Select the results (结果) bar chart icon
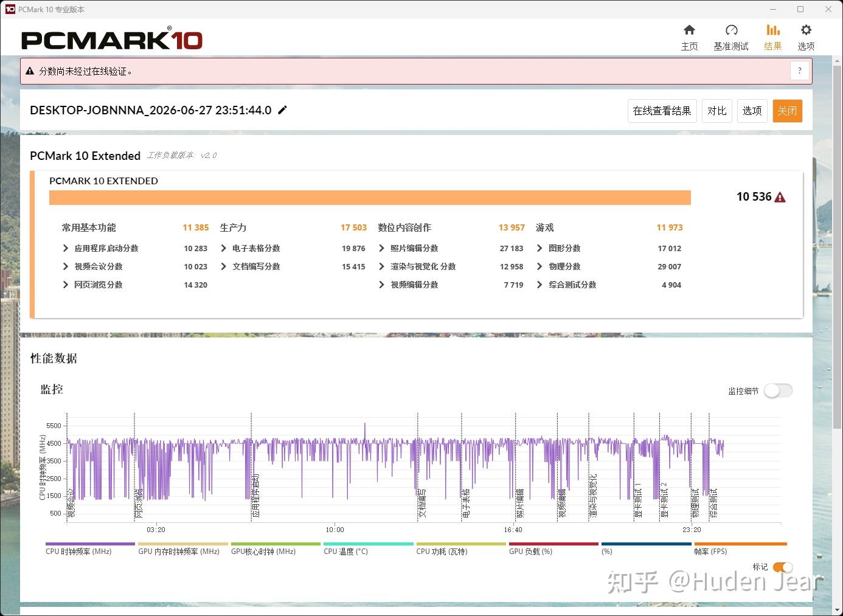Image resolution: width=843 pixels, height=616 pixels. 772,30
